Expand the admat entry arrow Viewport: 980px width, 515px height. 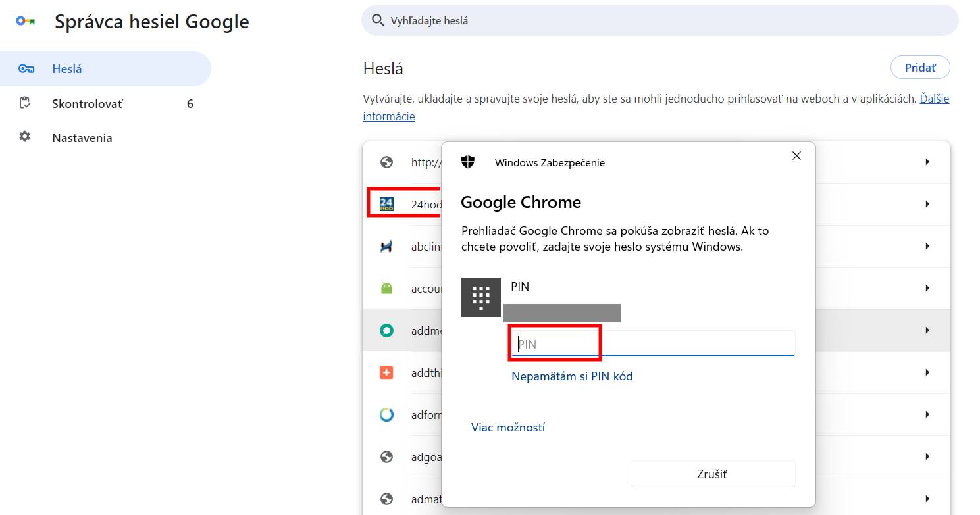[x=927, y=499]
